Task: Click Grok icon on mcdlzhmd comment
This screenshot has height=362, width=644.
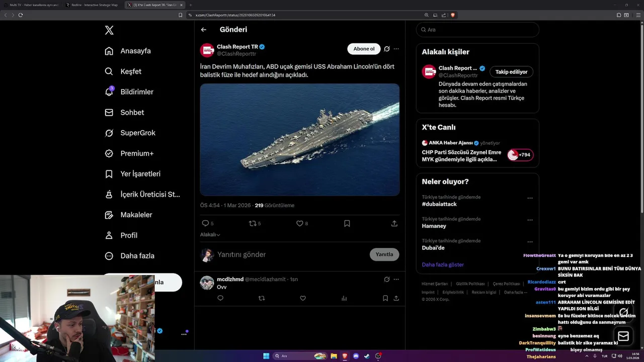Action: [386, 279]
